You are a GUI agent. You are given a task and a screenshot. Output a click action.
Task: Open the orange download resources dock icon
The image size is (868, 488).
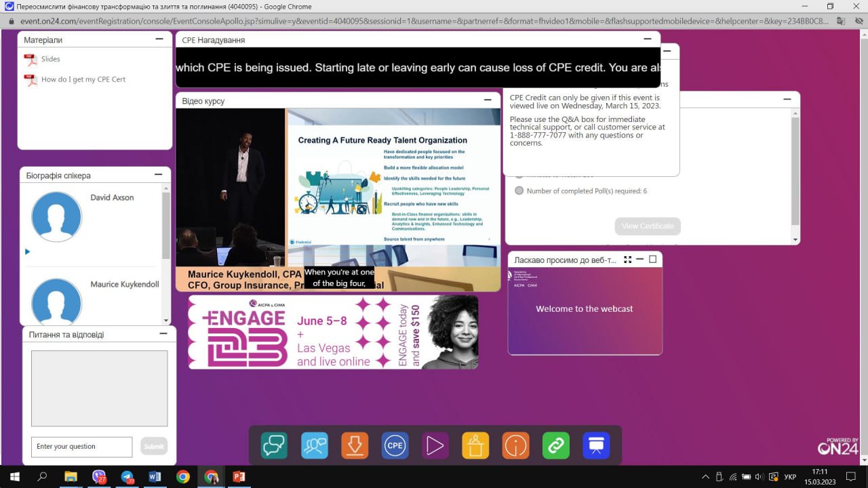pyautogui.click(x=354, y=445)
